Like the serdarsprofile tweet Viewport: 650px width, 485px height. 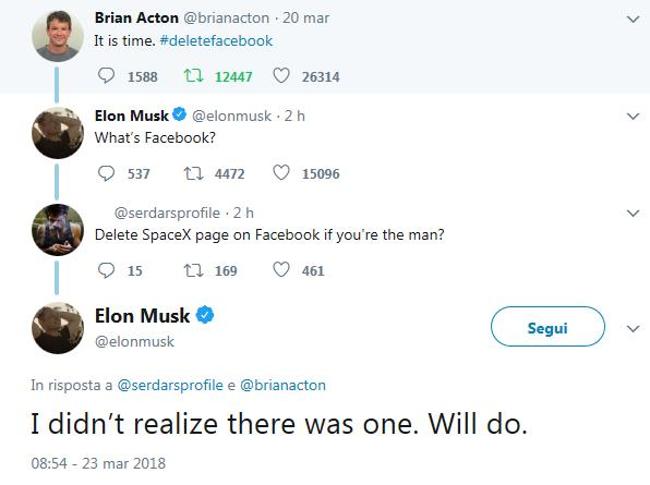tap(281, 270)
